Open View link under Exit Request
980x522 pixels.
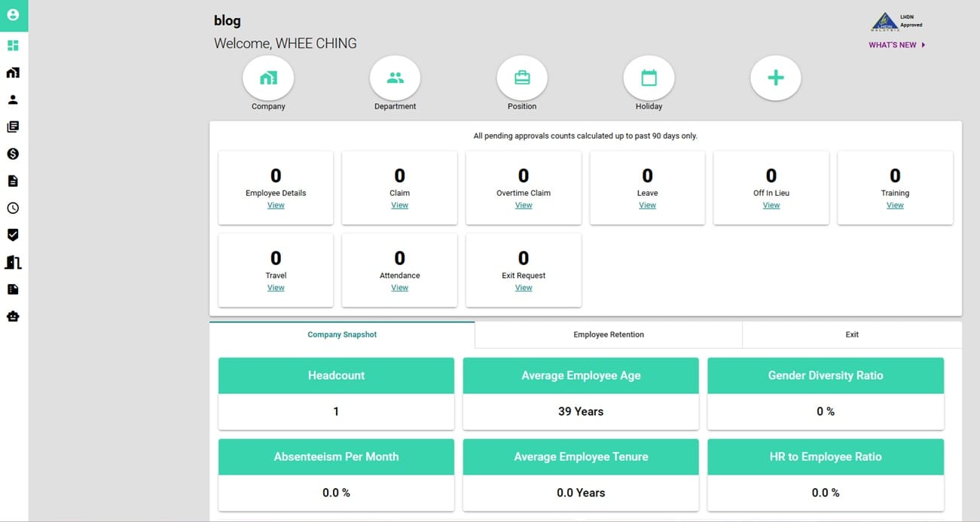(x=524, y=288)
